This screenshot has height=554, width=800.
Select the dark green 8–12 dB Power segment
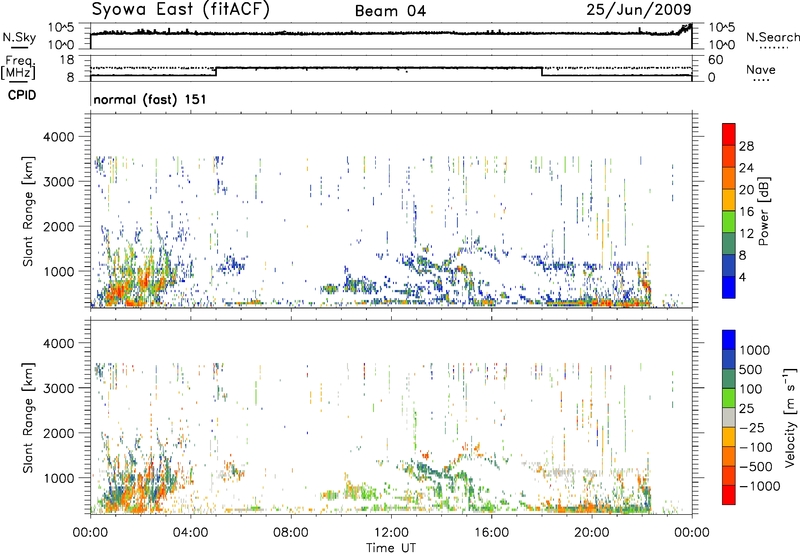point(729,244)
